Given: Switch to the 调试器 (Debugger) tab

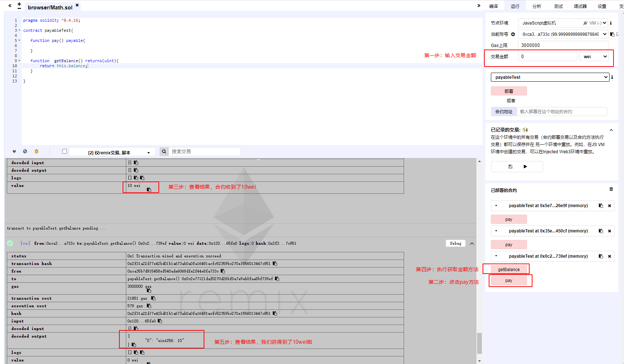Looking at the screenshot, I should [x=580, y=6].
